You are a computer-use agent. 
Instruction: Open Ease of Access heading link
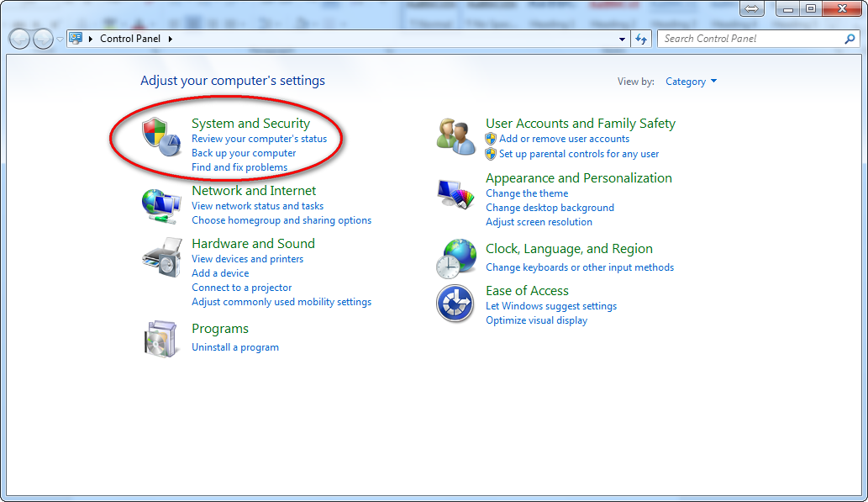pyautogui.click(x=527, y=291)
